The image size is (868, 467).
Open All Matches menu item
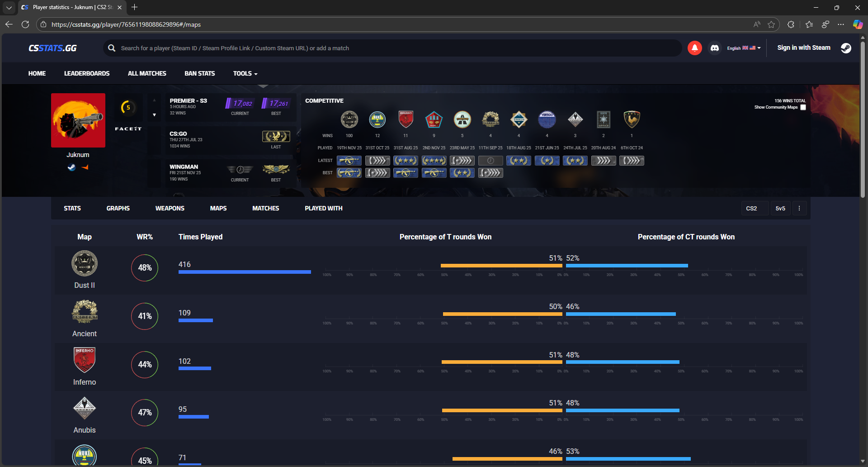click(147, 73)
